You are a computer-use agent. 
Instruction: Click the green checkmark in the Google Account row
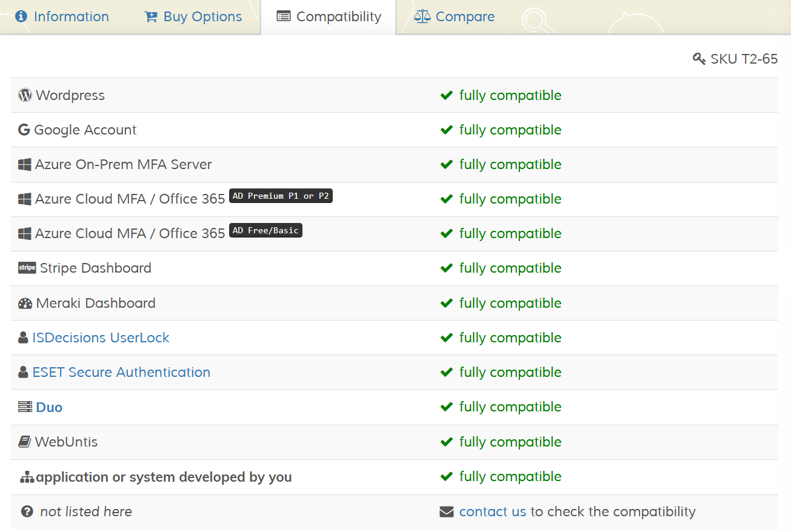pyautogui.click(x=447, y=130)
